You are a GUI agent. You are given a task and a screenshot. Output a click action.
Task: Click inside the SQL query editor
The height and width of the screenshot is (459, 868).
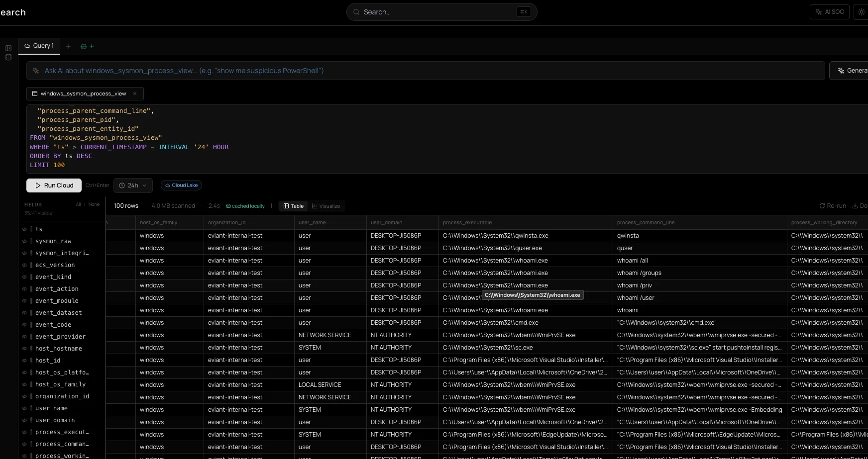pos(447,139)
